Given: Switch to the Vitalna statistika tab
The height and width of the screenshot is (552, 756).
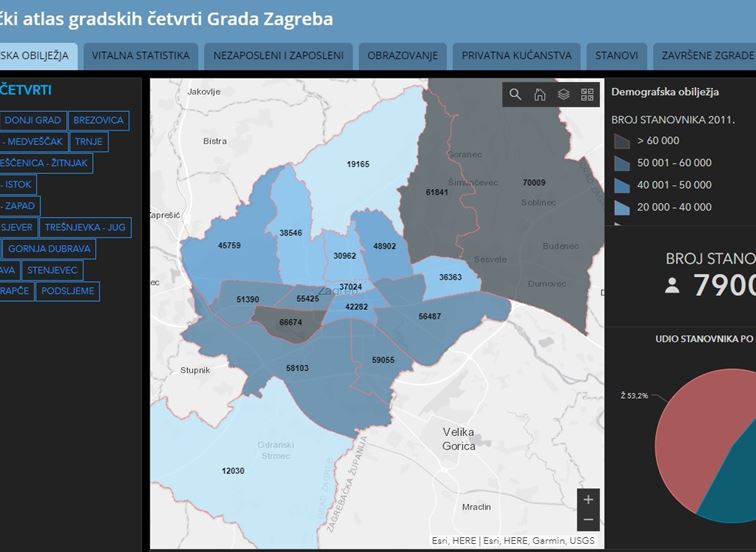Looking at the screenshot, I should coord(140,56).
